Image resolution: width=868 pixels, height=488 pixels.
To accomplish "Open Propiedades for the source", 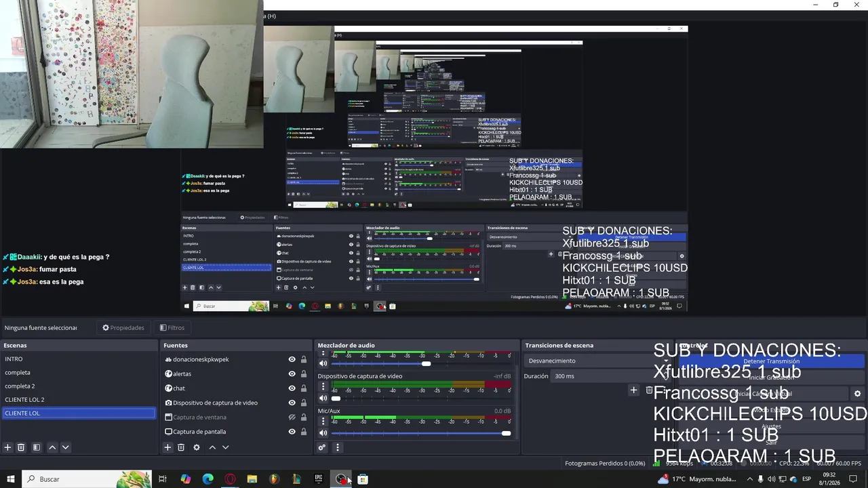I will tap(123, 327).
